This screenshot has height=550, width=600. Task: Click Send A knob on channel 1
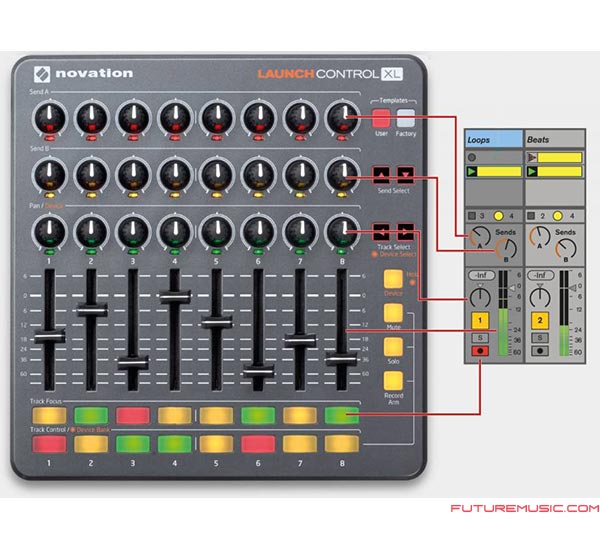tap(50, 118)
